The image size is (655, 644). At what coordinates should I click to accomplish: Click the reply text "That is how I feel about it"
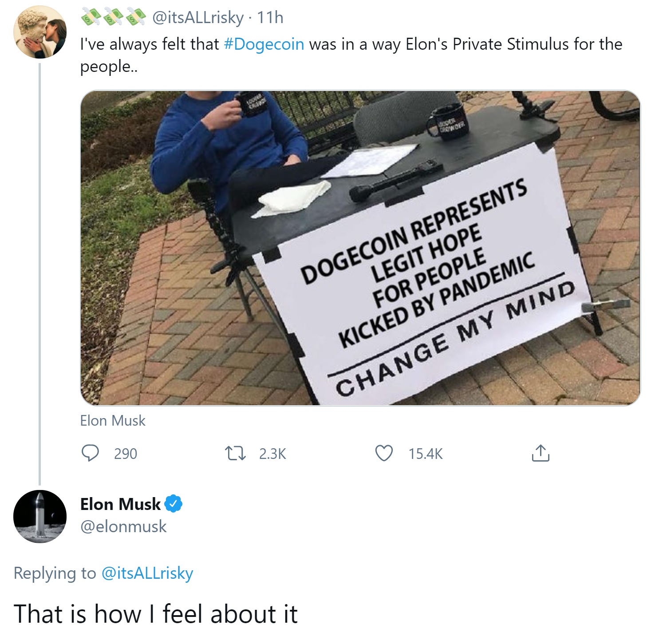click(x=155, y=614)
